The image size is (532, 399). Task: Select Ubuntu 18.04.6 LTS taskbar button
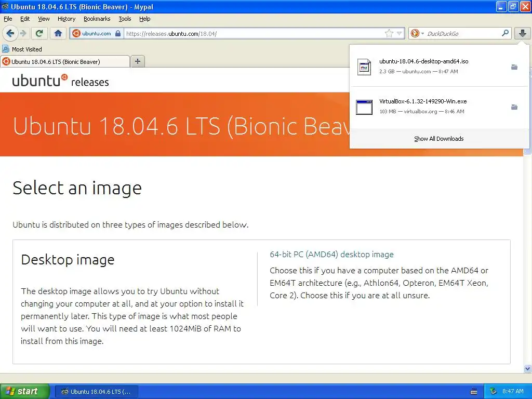(96, 391)
